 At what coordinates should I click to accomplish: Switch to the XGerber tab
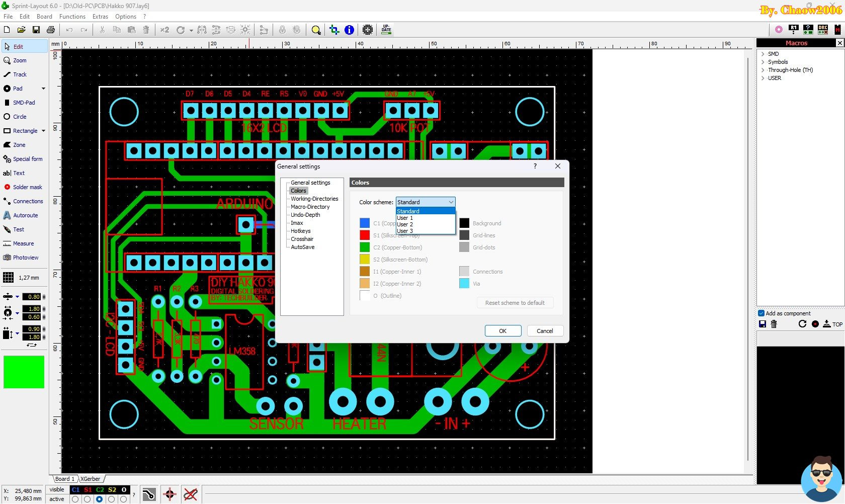(x=91, y=479)
